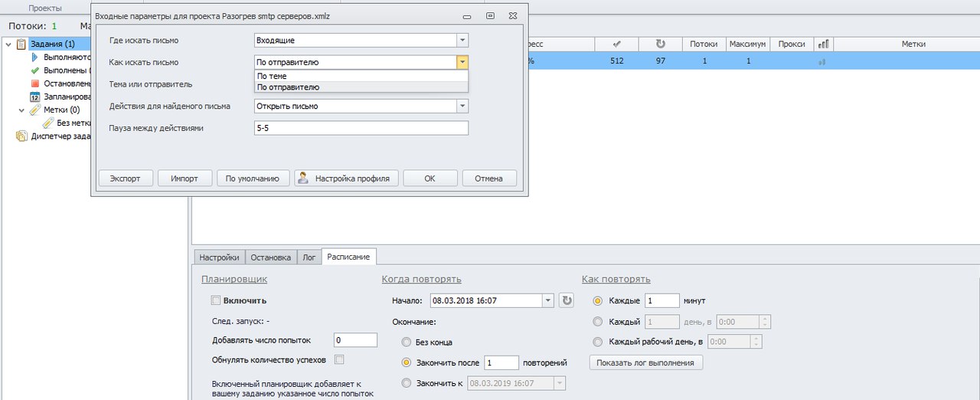Select the Закончить к radio option
Screen dimensions: 980x400
click(x=406, y=382)
